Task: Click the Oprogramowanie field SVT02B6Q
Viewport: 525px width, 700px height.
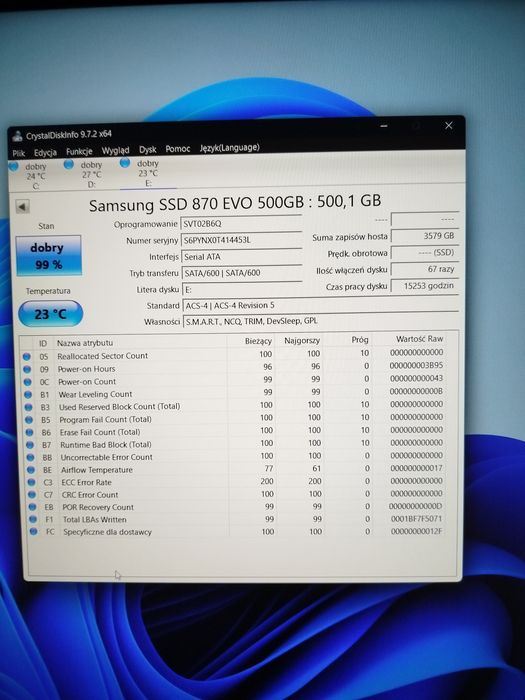Action: click(x=241, y=223)
